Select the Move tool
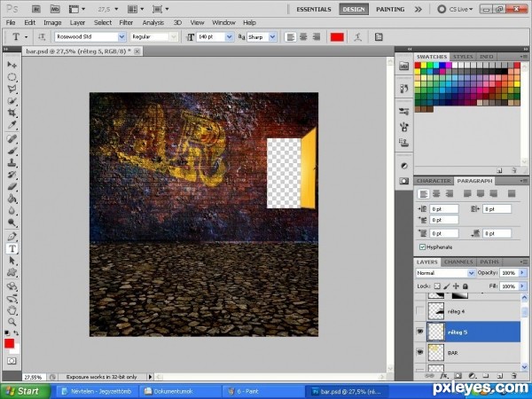532x399 pixels. pyautogui.click(x=12, y=65)
